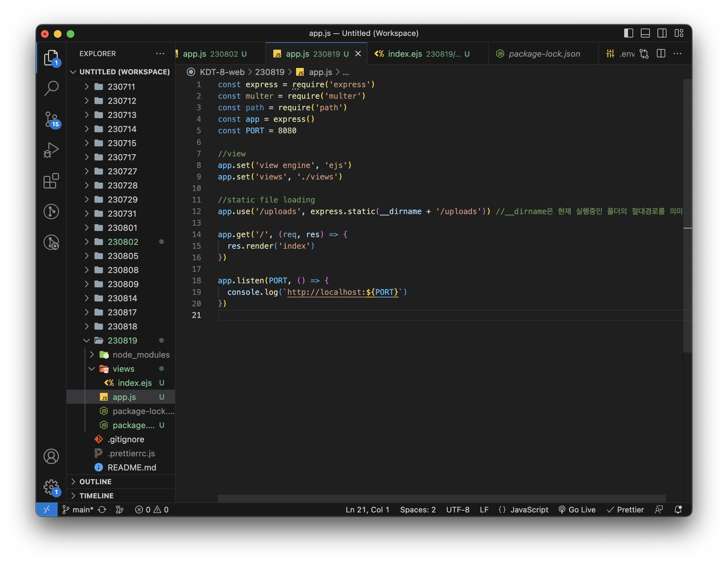Screen dimensions: 728x564
Task: Toggle primary side bar layout button
Action: pos(628,33)
